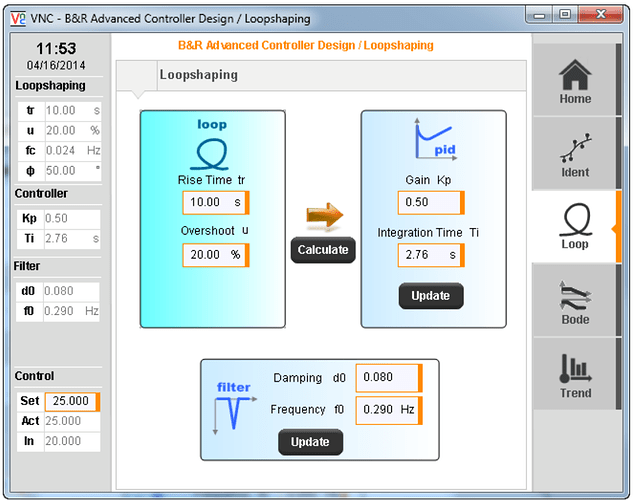Image resolution: width=633 pixels, height=500 pixels.
Task: Click Update in the filter panel
Action: tap(310, 442)
